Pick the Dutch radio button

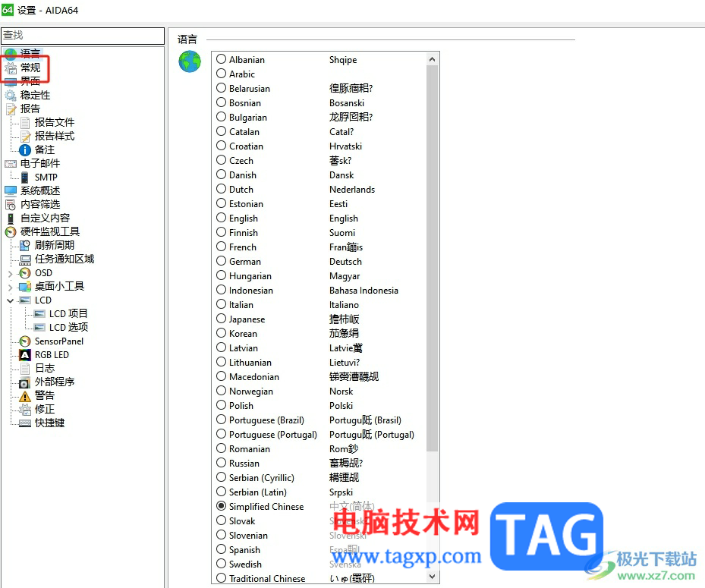(221, 189)
